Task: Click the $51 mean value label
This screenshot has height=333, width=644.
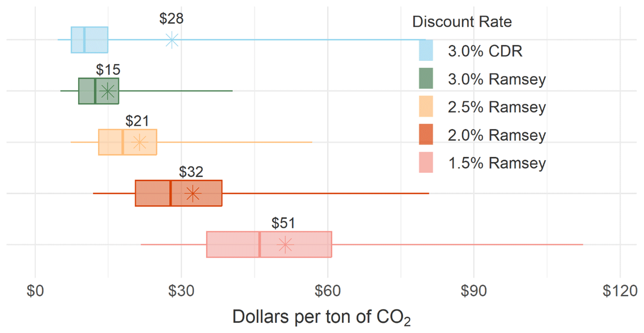Action: click(284, 223)
